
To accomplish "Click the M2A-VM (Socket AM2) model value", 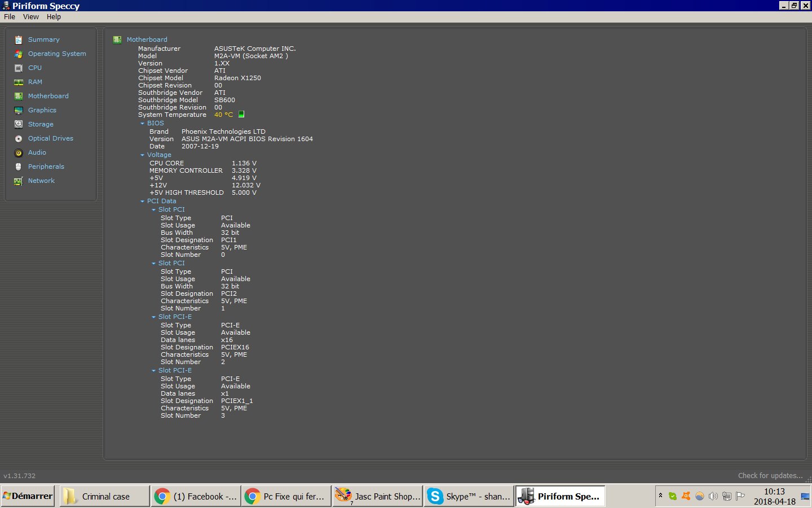I will (251, 56).
